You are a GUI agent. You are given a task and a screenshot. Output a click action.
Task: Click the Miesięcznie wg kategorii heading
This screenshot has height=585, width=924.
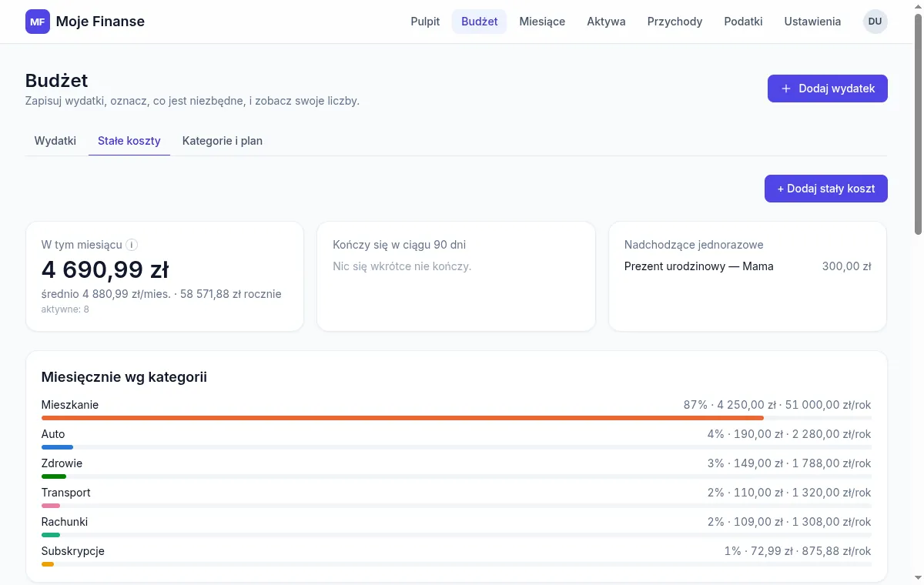tap(124, 377)
